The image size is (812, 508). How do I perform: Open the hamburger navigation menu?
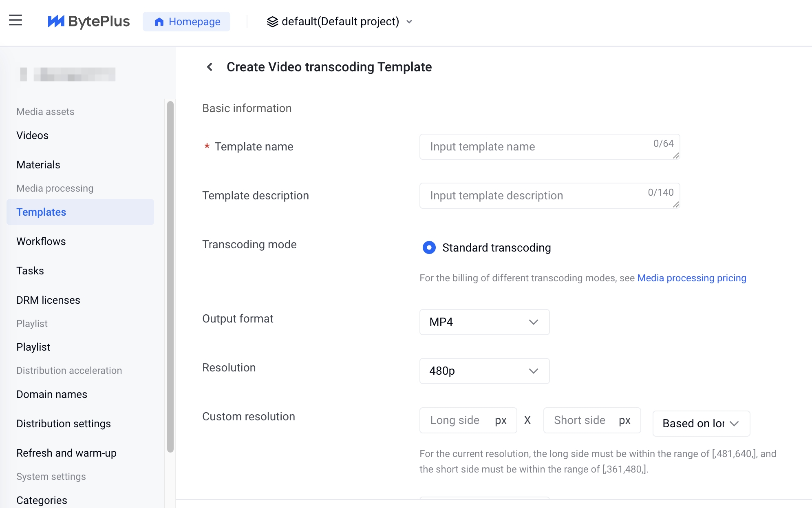[x=15, y=20]
